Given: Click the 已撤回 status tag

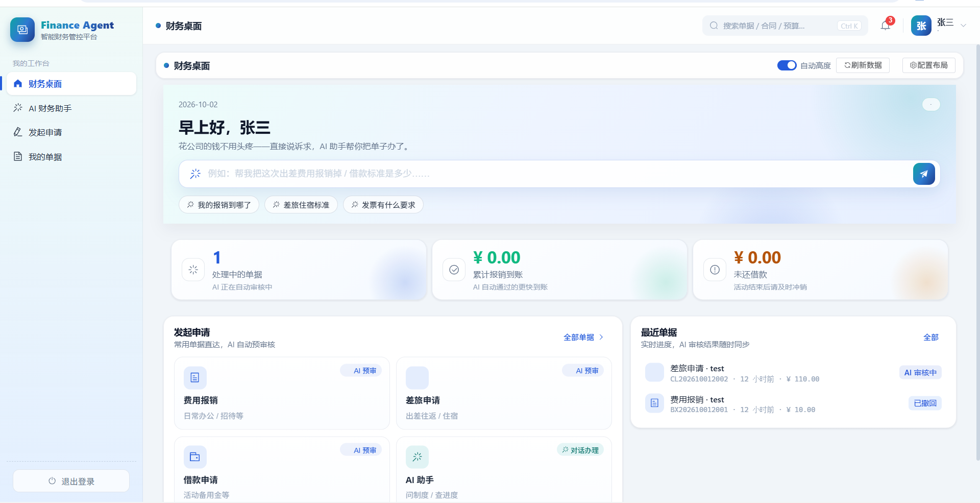Looking at the screenshot, I should [x=925, y=403].
